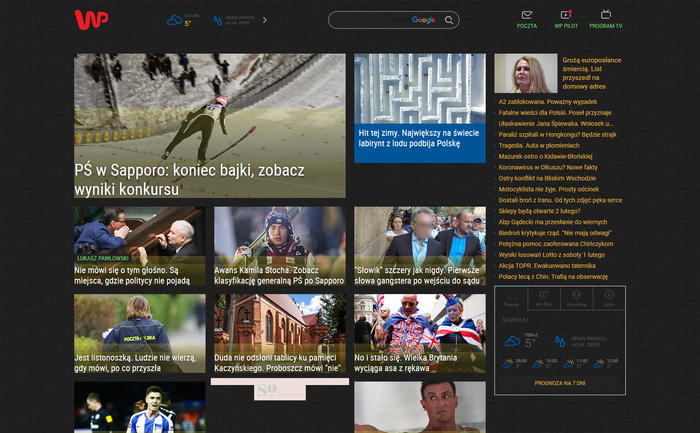This screenshot has height=433, width=700.
Task: Open 'Mazurek ostro o Kidawie-Błońskiej' link
Action: [546, 156]
